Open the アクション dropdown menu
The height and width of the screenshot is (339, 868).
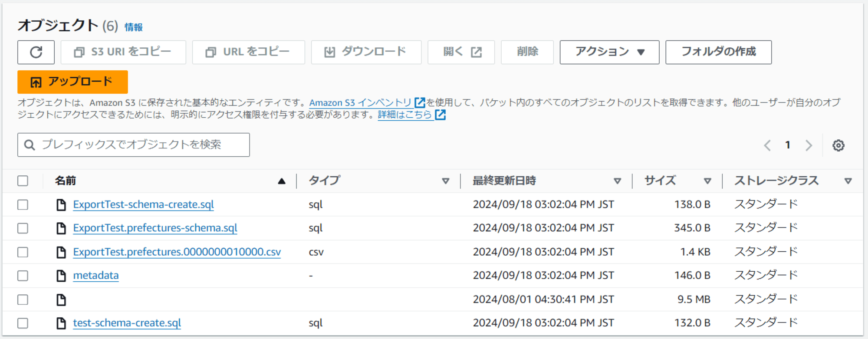click(x=609, y=52)
